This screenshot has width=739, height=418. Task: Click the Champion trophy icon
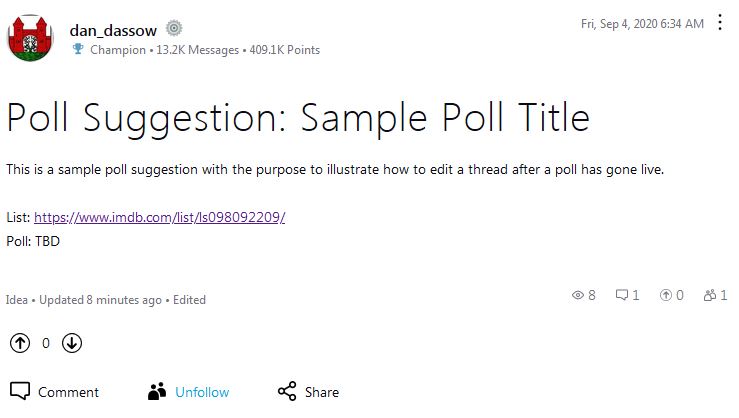pyautogui.click(x=78, y=49)
